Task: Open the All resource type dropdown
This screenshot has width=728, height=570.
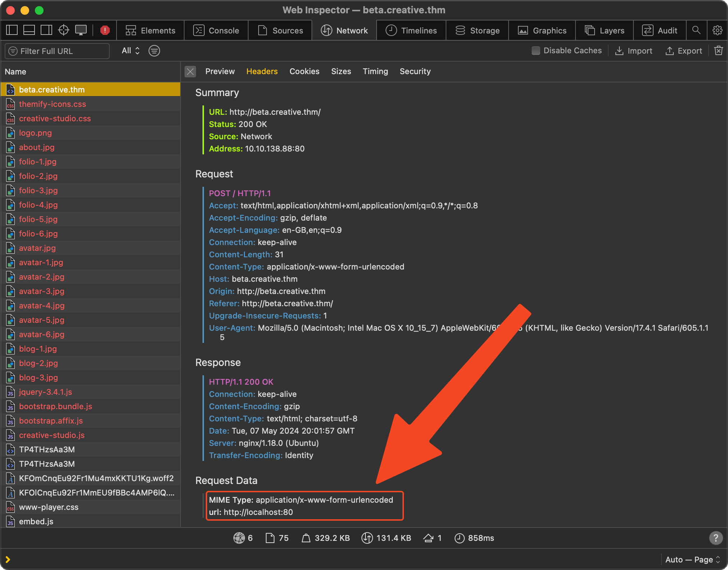Action: [x=131, y=51]
